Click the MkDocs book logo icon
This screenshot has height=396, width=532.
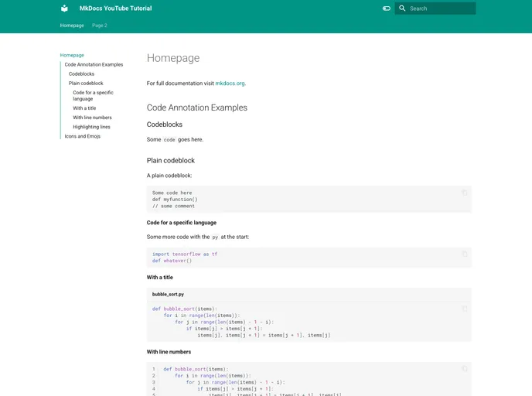click(64, 9)
